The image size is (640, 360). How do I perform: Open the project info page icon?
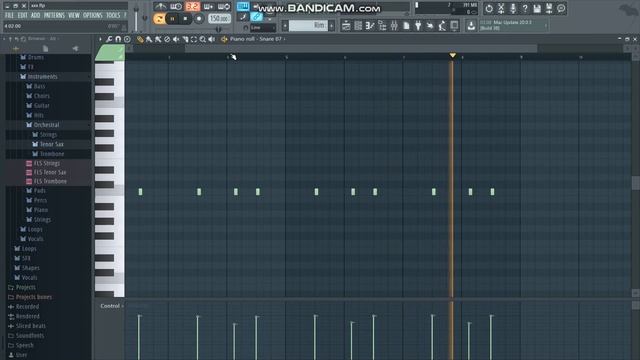coord(406,26)
